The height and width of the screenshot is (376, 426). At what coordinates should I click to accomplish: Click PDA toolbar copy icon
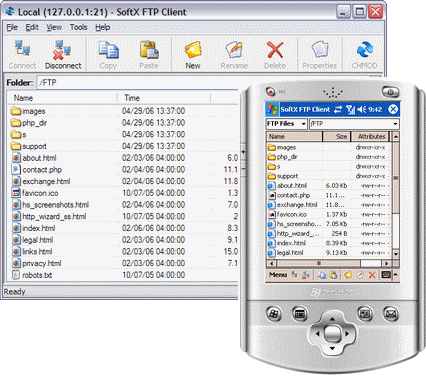321,275
